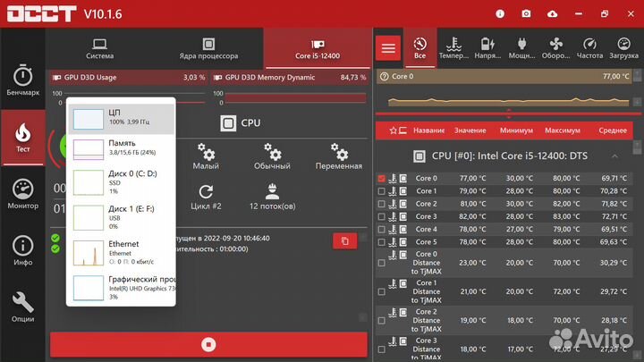Check Core 0 Distance to TjMAX box
The image size is (644, 362).
click(382, 263)
